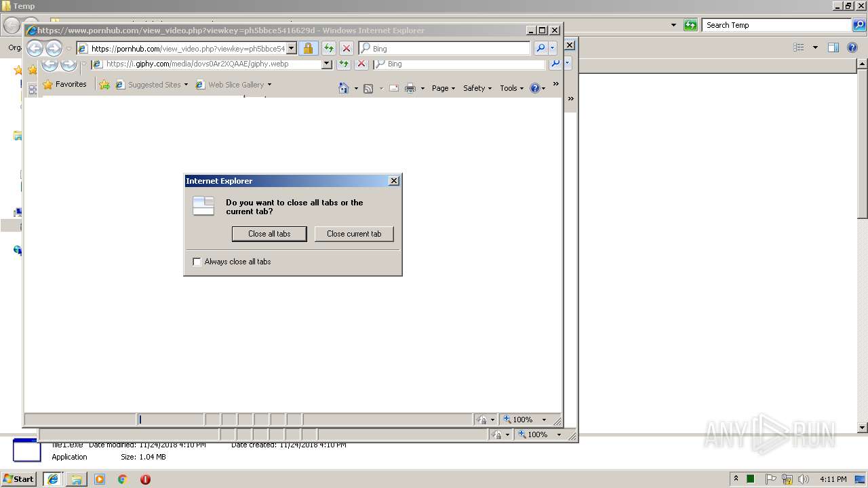
Task: Click the Read Mail envelope icon
Action: click(394, 88)
